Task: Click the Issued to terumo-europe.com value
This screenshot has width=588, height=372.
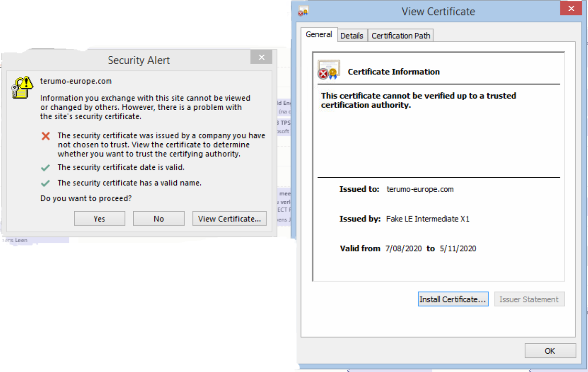Action: click(420, 189)
